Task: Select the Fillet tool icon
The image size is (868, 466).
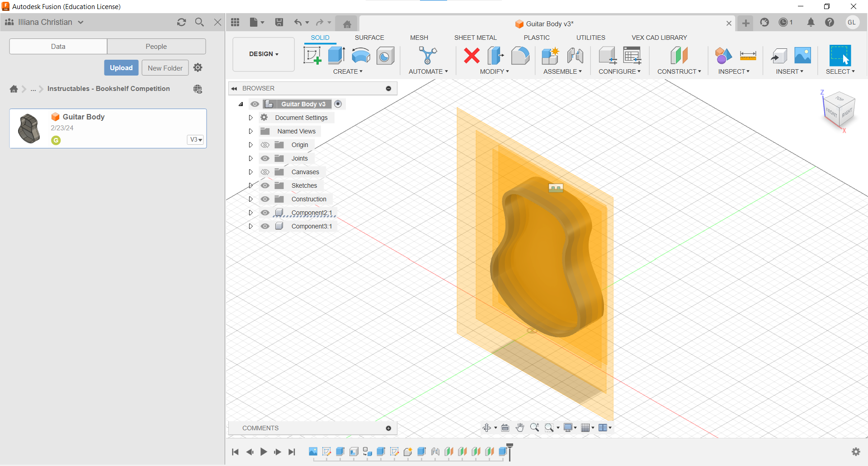Action: click(x=520, y=56)
